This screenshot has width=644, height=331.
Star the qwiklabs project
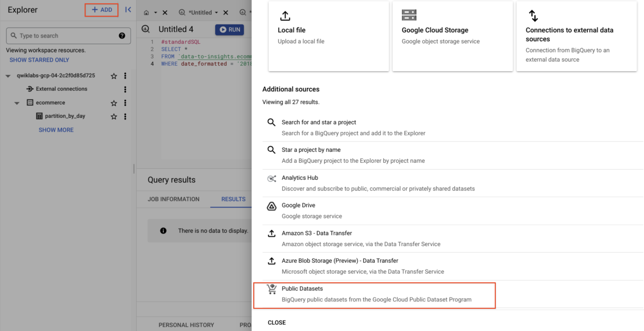[114, 76]
